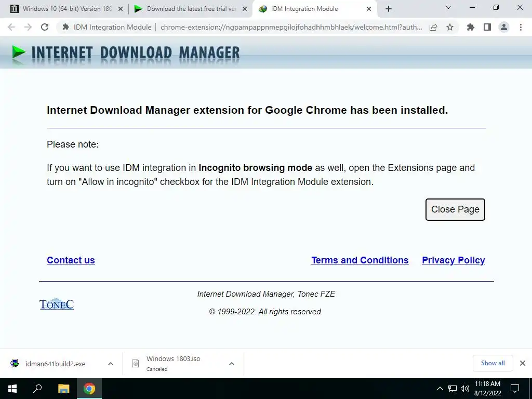The image size is (532, 399).
Task: Reload the current page
Action: point(45,27)
